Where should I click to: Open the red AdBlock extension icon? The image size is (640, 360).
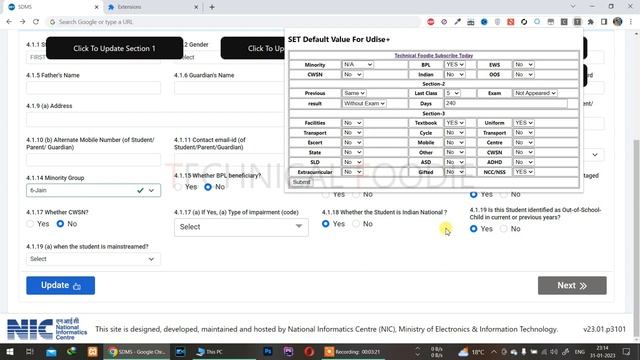431,22
